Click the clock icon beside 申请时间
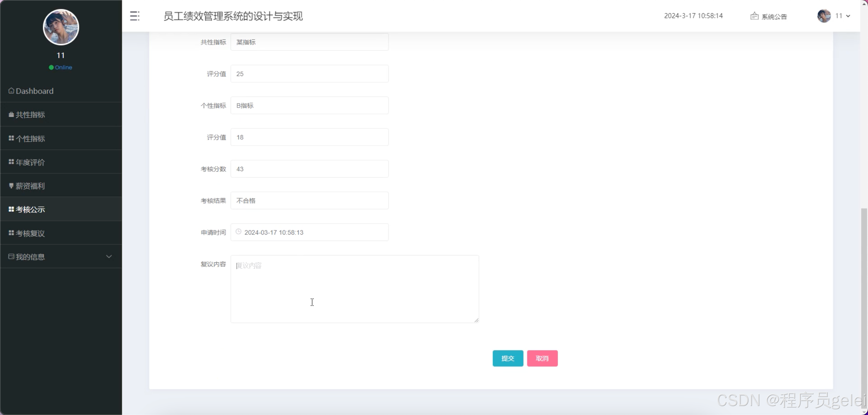Screen dimensions: 868x415 point(239,232)
